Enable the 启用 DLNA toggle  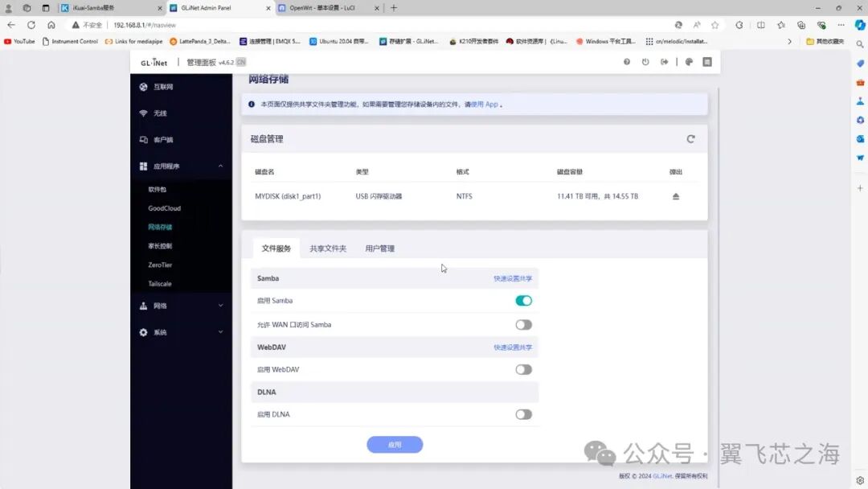pyautogui.click(x=523, y=414)
